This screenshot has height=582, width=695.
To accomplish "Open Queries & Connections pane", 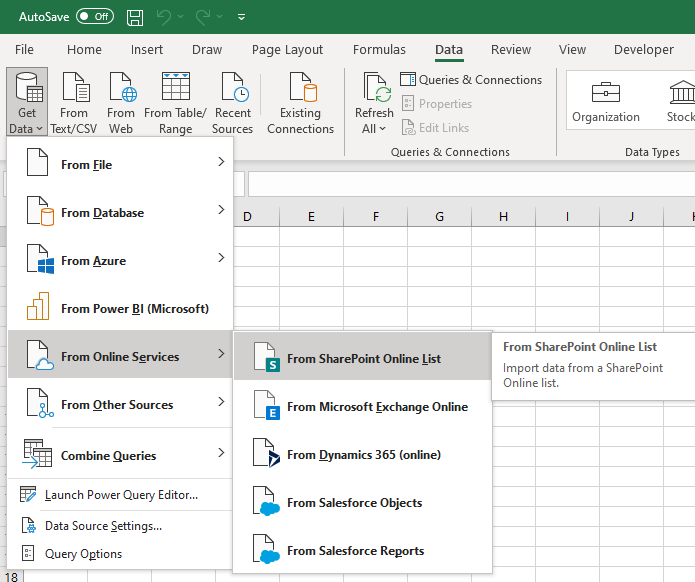I will pyautogui.click(x=471, y=80).
